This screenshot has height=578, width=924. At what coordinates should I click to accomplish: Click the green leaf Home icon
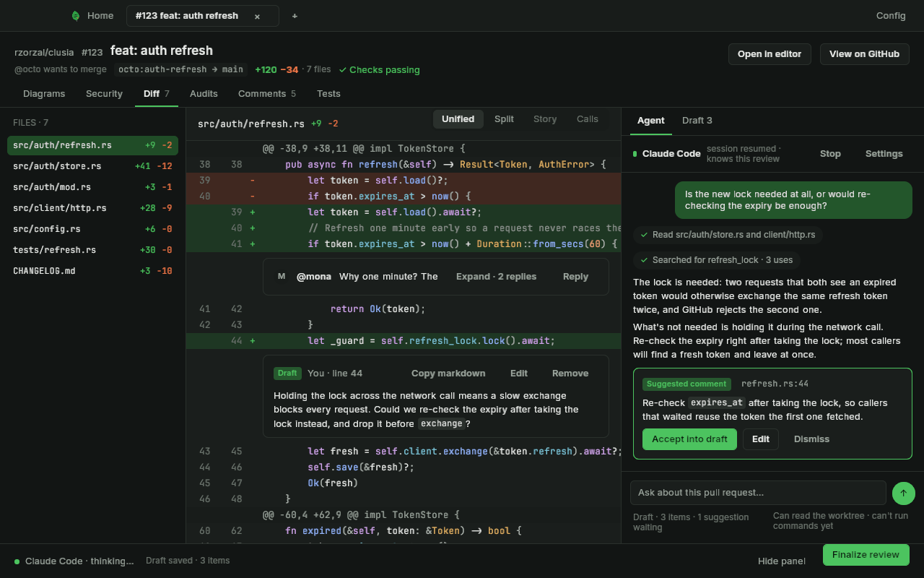(x=76, y=16)
